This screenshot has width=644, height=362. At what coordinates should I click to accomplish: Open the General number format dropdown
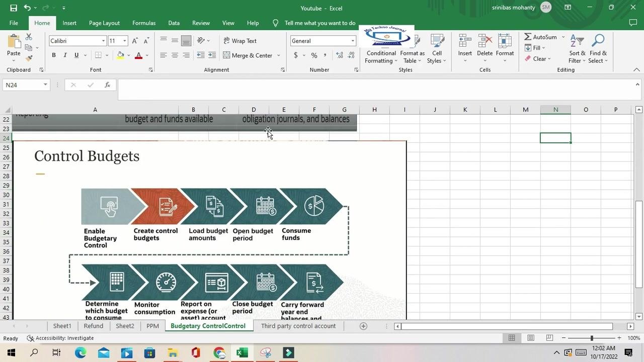(x=353, y=41)
